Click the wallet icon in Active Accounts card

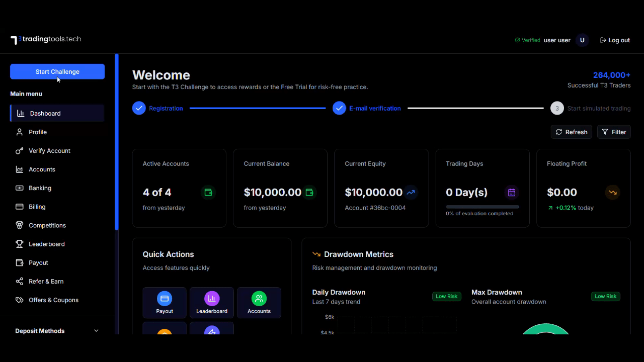pyautogui.click(x=208, y=192)
